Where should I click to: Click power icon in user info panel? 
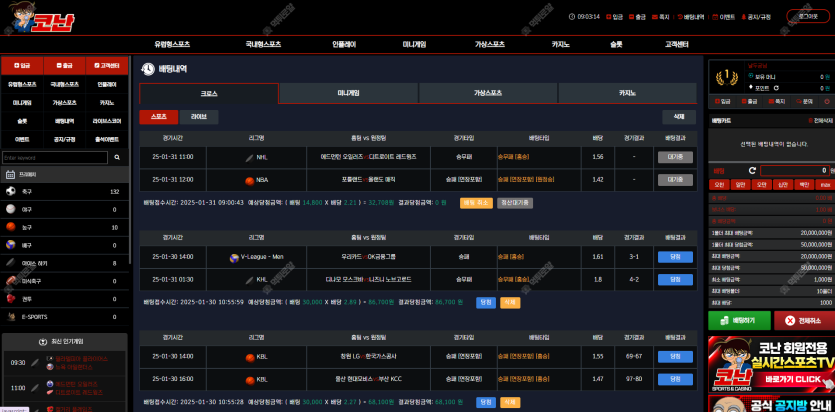pos(827,101)
